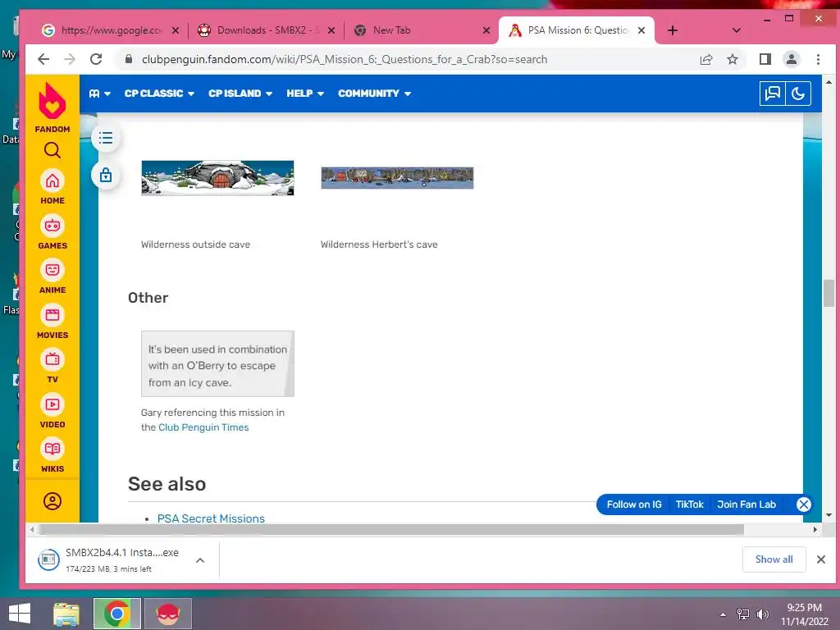Show hidden system tray icons
The height and width of the screenshot is (630, 840).
tap(724, 614)
